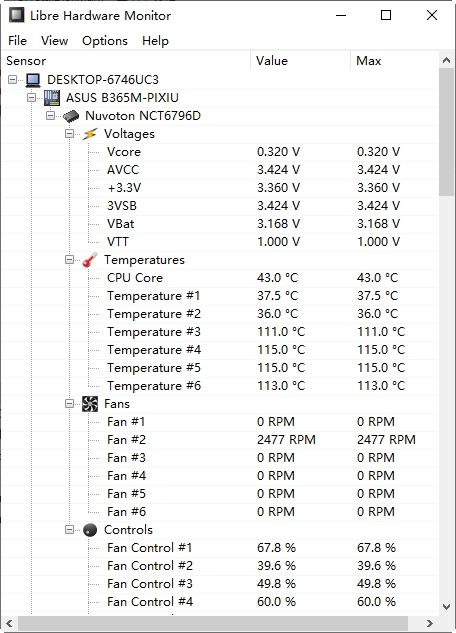Collapse the Nuvoton NCT6796D node
The image size is (456, 633).
50,115
